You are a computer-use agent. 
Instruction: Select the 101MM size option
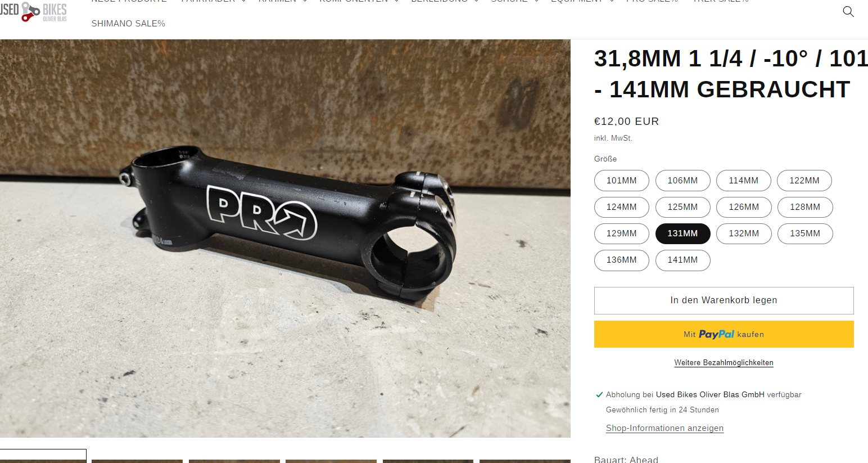point(622,181)
